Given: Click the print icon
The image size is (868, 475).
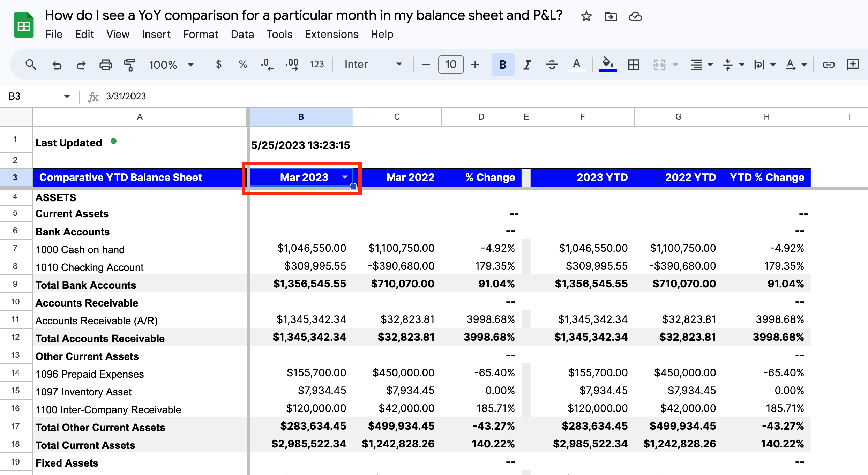Looking at the screenshot, I should 105,65.
